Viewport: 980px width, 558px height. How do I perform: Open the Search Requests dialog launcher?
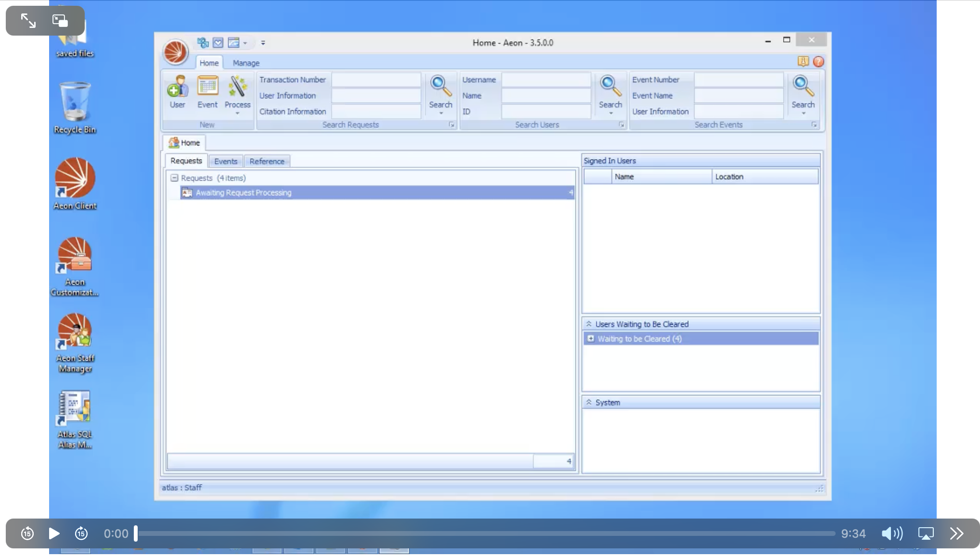tap(451, 124)
